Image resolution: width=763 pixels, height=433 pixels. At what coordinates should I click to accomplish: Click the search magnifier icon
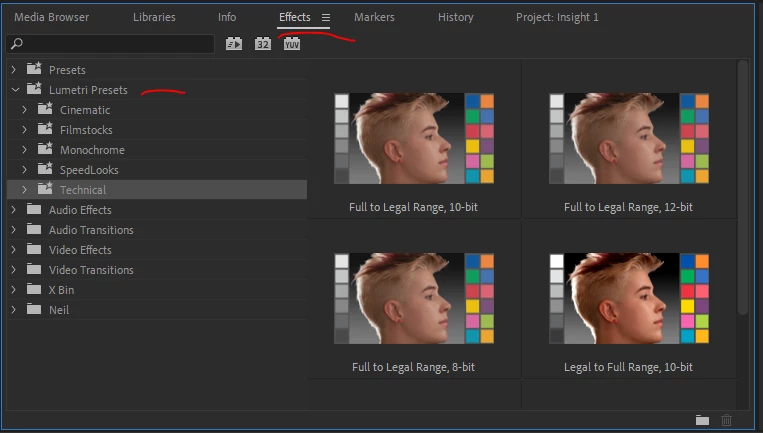coord(17,44)
